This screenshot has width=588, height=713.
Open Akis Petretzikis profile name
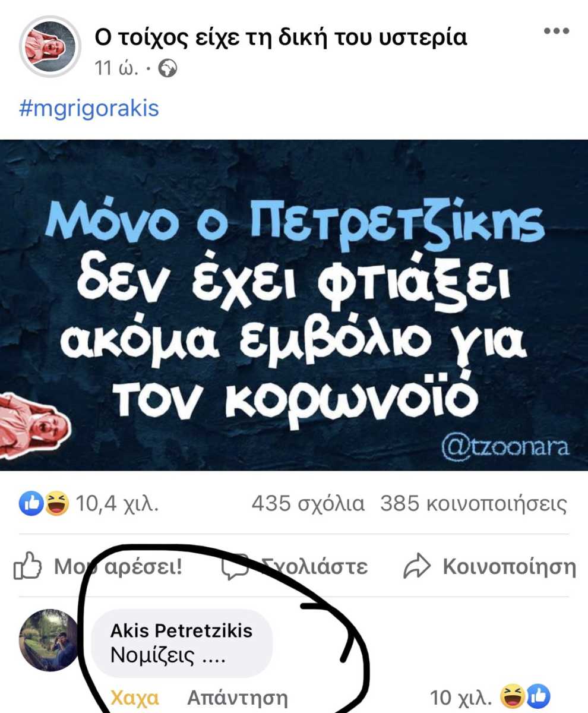pos(181,630)
